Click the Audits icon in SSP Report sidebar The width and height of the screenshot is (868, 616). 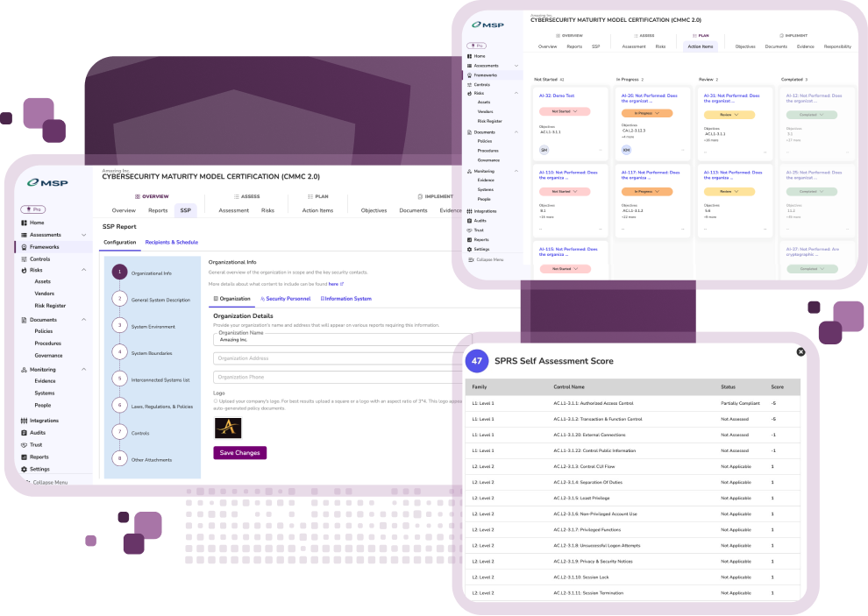click(x=24, y=432)
